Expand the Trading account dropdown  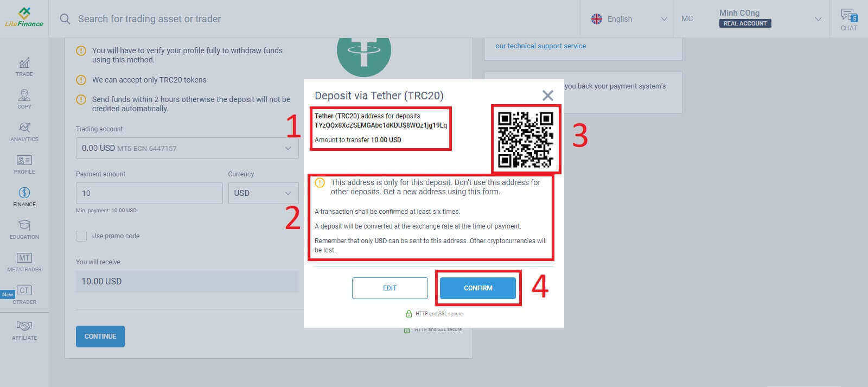pos(187,148)
